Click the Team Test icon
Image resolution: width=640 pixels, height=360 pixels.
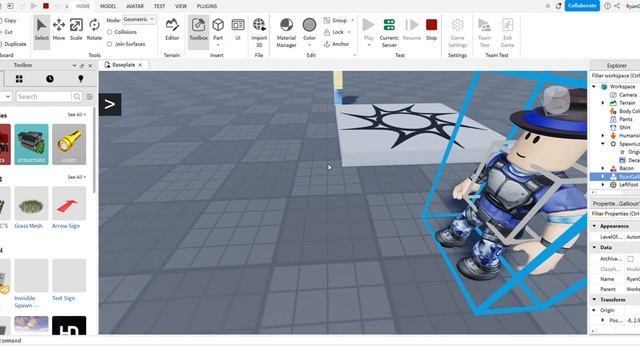[484, 25]
